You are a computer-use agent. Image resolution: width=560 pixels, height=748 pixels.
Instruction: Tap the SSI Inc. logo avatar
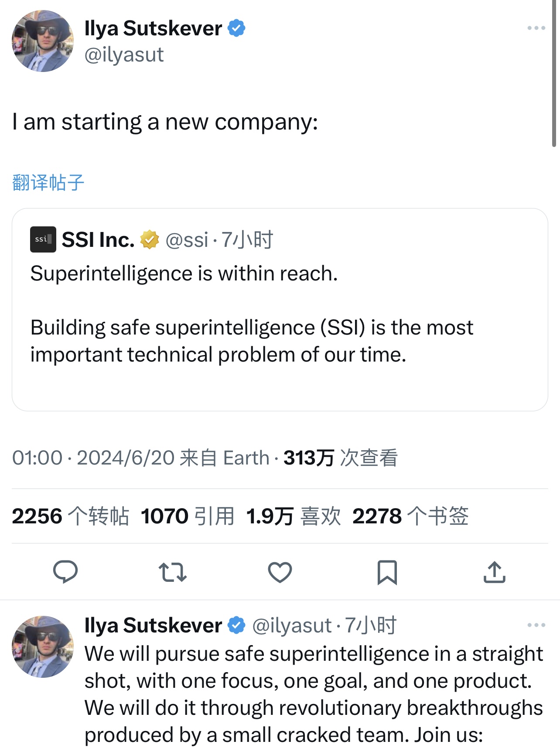(43, 239)
